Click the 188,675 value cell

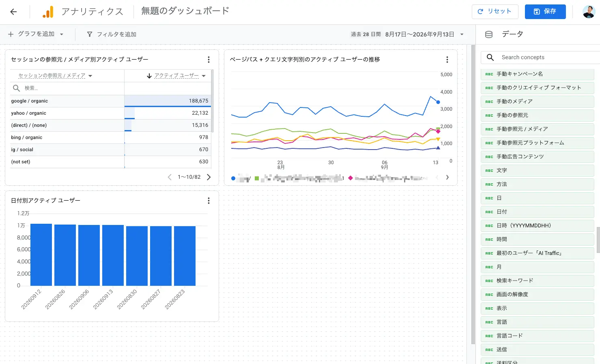point(168,101)
